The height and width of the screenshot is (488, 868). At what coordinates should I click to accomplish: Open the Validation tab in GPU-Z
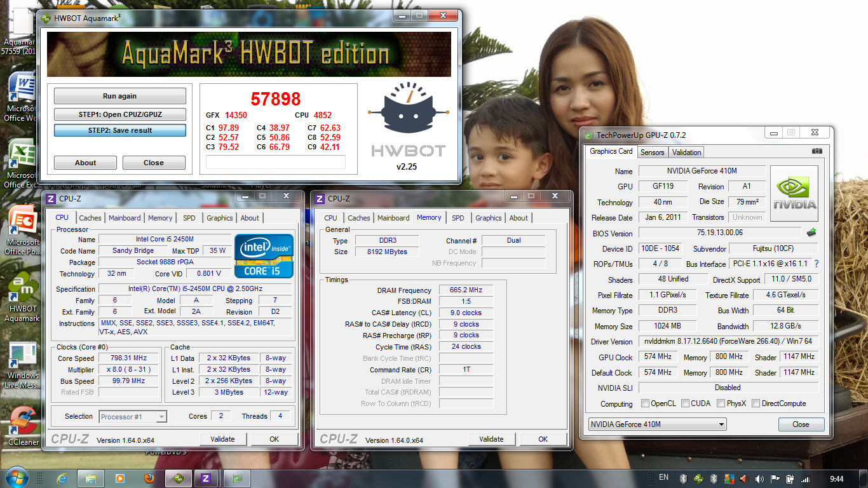click(x=686, y=152)
